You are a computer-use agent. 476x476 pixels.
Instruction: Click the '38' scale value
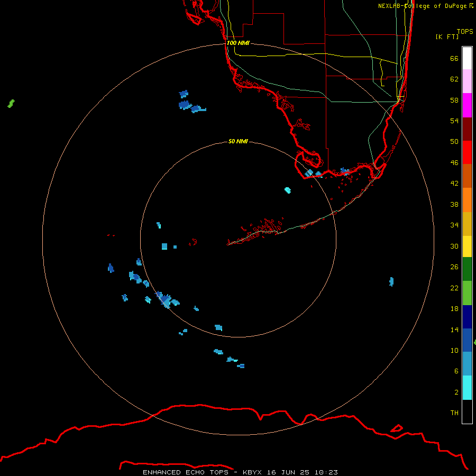[454, 204]
